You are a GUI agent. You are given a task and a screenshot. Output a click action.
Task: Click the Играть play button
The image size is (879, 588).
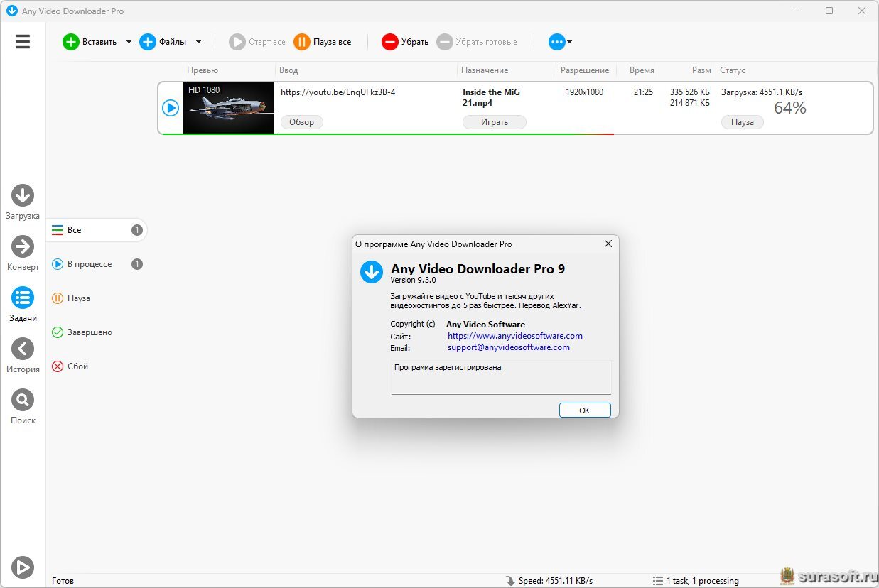495,122
